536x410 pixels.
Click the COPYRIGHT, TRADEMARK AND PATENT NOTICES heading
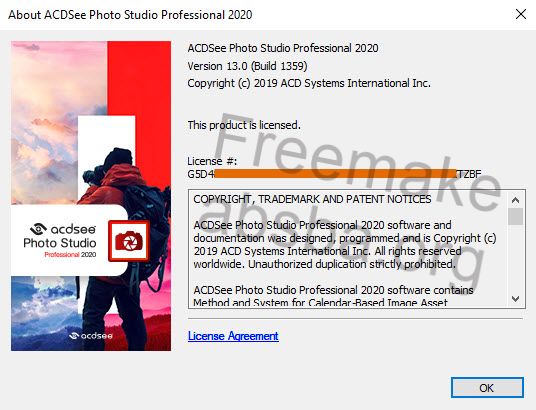(x=312, y=199)
